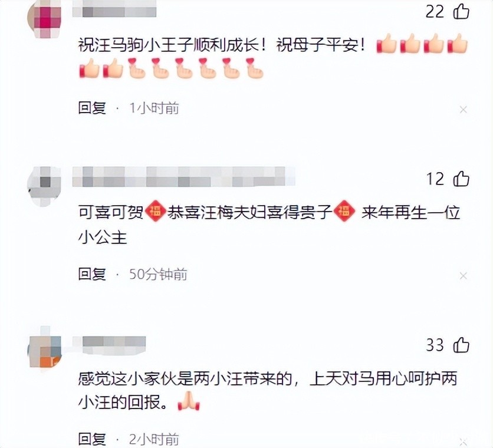The height and width of the screenshot is (448, 493).
Task: Click the 50分钟前 timestamp
Action: point(158,275)
